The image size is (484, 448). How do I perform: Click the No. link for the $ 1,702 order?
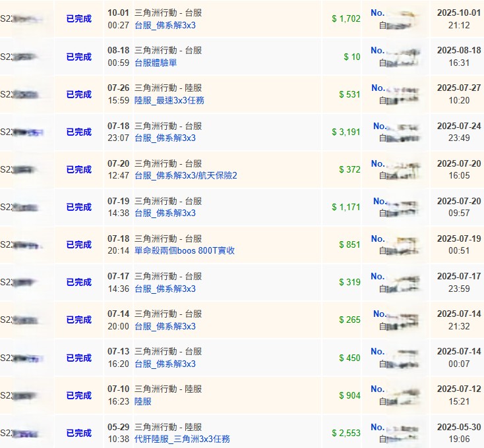[378, 13]
